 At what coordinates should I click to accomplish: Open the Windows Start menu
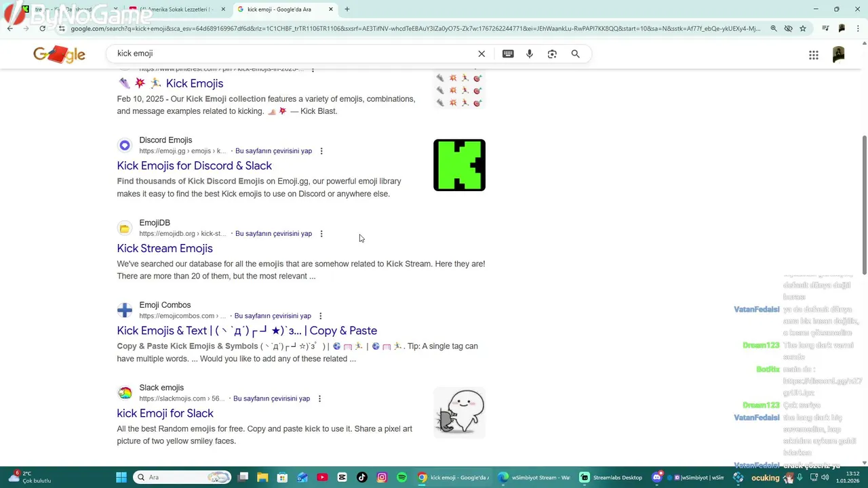click(x=121, y=477)
